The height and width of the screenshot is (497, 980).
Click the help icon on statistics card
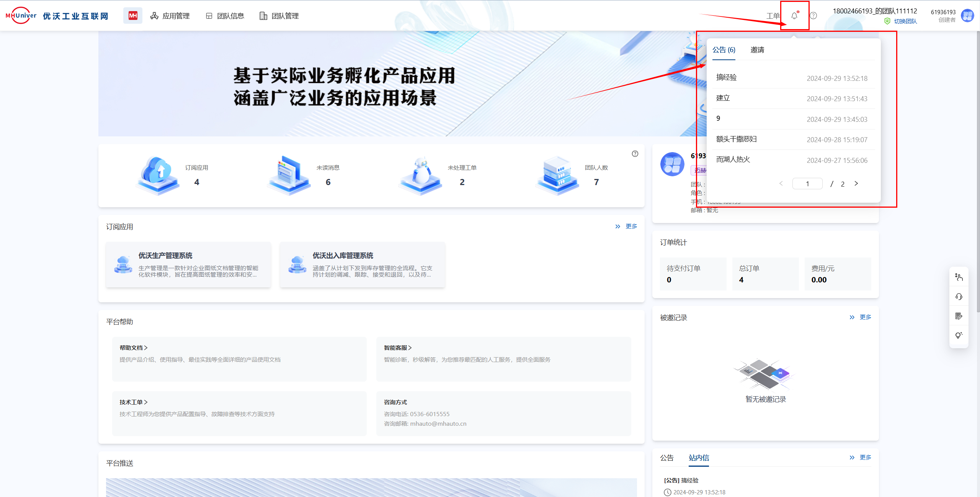635,154
